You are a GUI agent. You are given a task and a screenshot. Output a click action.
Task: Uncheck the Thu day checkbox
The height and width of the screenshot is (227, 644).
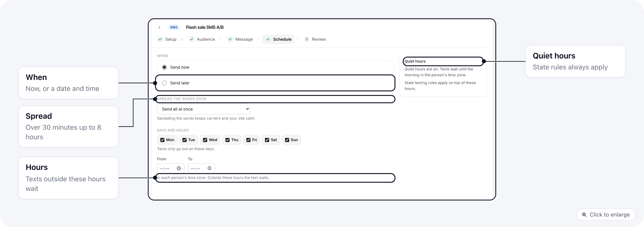(227, 140)
